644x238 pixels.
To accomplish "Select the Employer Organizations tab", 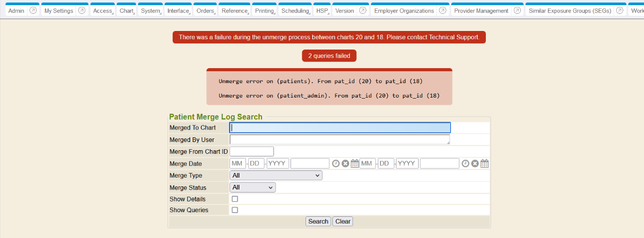I will click(x=404, y=11).
